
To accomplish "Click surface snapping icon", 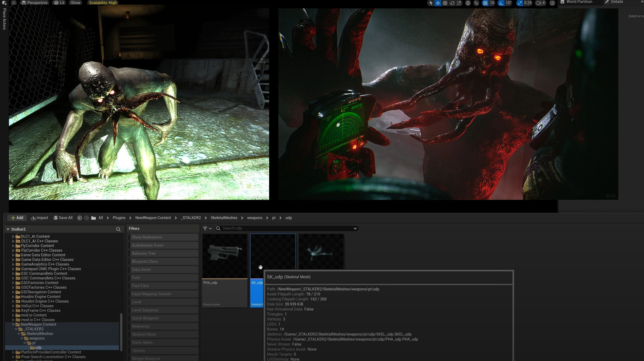I will tap(476, 3).
